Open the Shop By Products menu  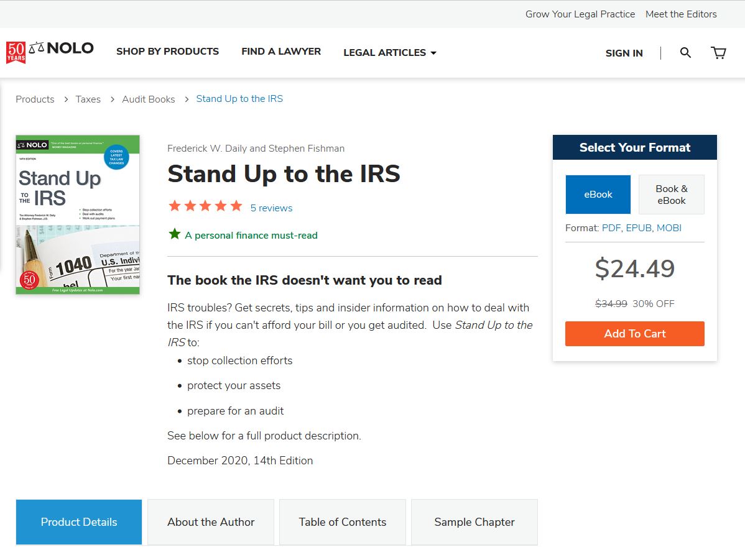point(167,52)
